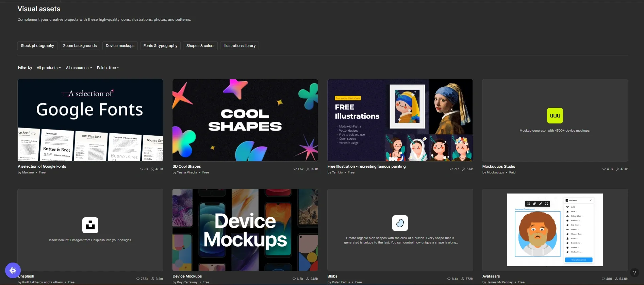Screen dimensions: 644x285
Task: Click heart icon on 3D Cool Shapes
Action: coord(295,169)
